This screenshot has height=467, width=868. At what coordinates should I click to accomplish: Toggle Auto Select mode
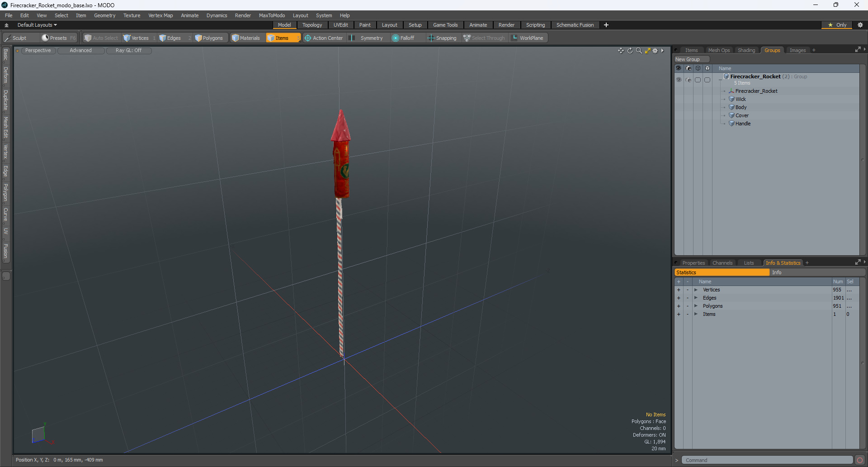pos(101,38)
